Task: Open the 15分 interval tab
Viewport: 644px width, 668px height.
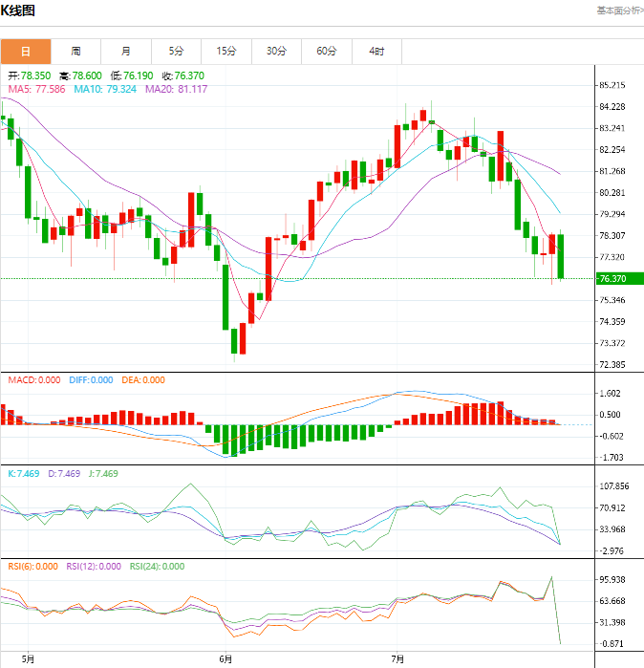Action: pyautogui.click(x=225, y=51)
